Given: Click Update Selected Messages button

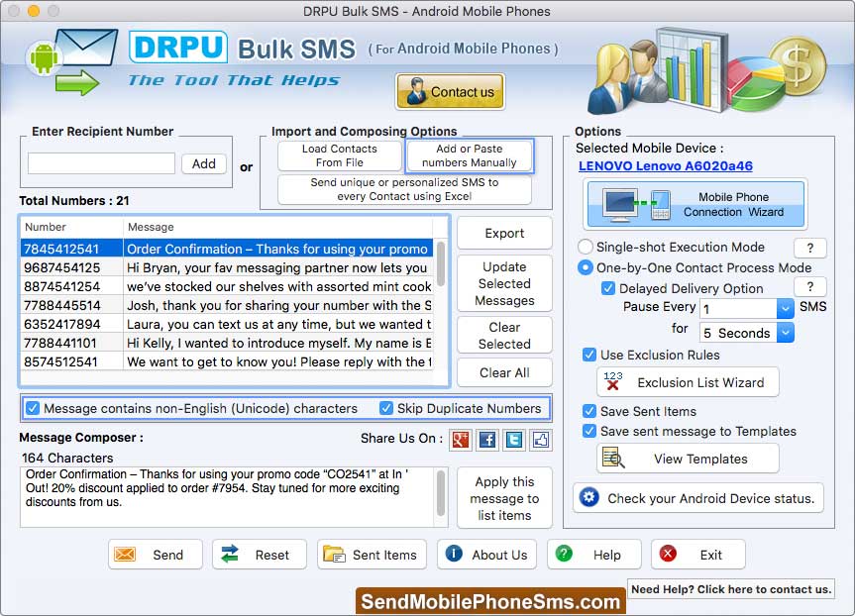Looking at the screenshot, I should [504, 283].
